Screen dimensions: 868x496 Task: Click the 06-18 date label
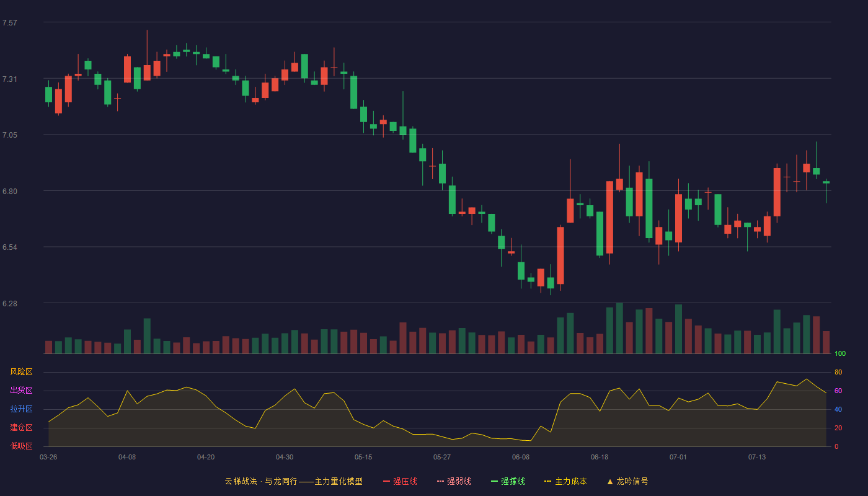(600, 457)
